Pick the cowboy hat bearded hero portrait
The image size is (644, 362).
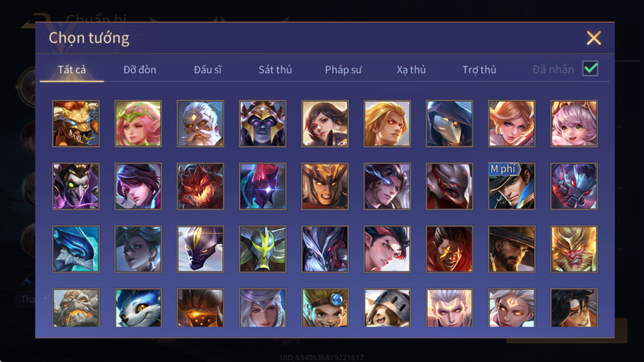pos(512,249)
